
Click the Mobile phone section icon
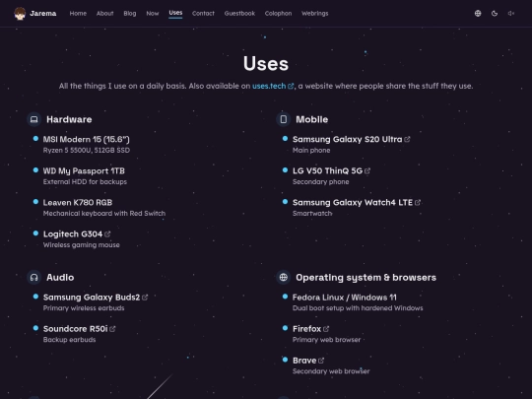(284, 119)
